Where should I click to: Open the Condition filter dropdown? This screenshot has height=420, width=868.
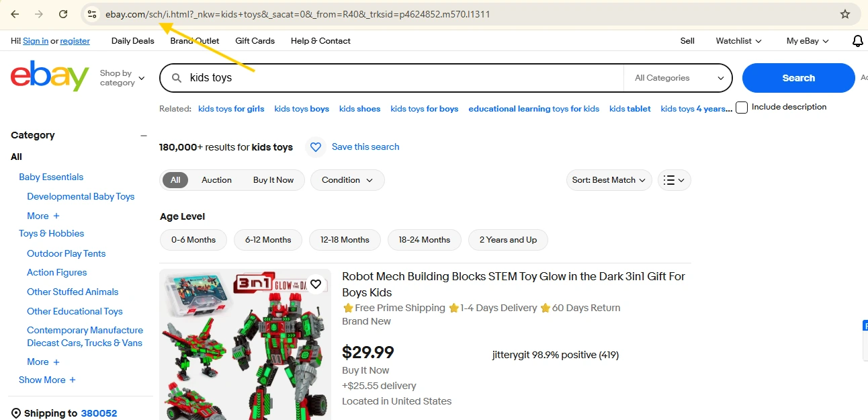[347, 180]
